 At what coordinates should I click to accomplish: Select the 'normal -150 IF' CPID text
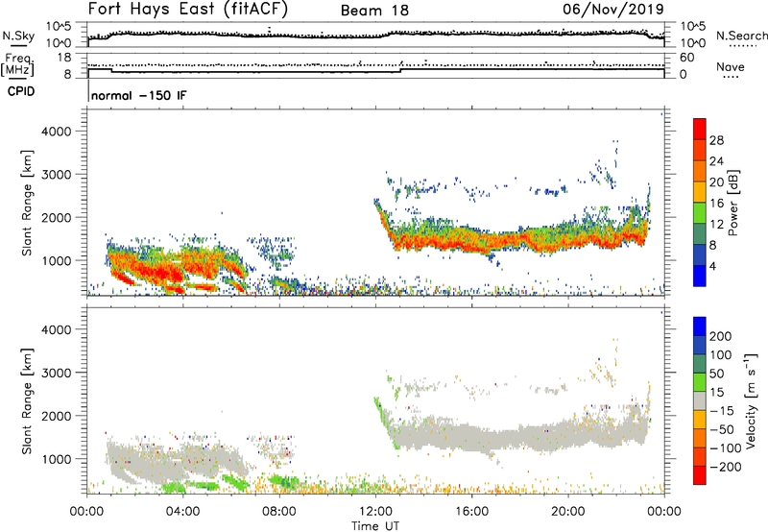[x=138, y=95]
